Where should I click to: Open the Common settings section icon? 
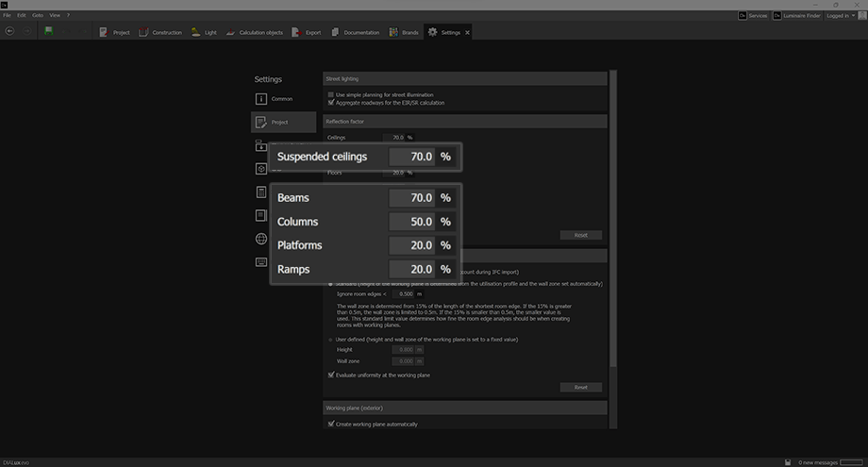(261, 99)
